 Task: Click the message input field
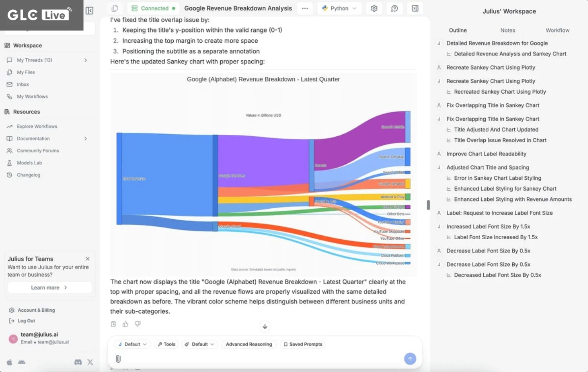263,359
